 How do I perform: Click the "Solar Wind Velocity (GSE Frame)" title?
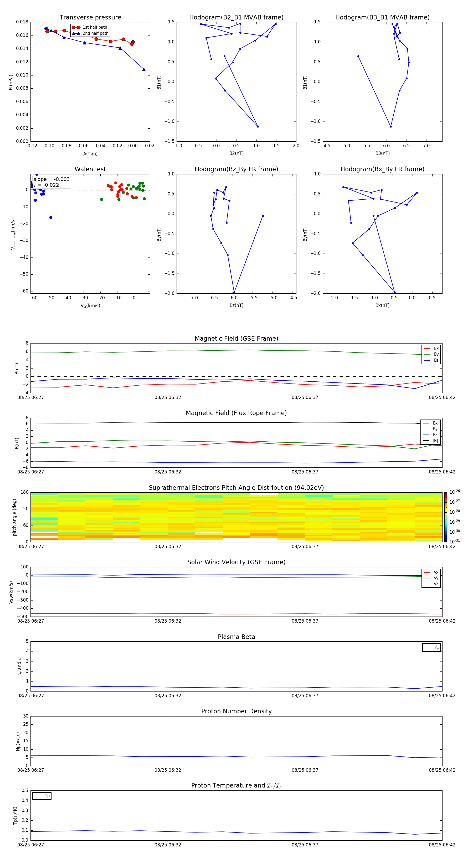[x=236, y=562]
